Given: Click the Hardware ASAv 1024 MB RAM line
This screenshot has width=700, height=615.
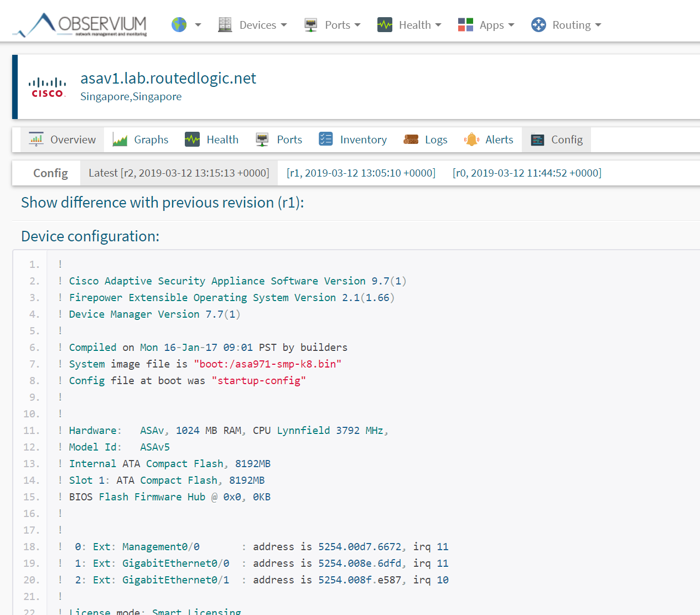Looking at the screenshot, I should 223,431.
